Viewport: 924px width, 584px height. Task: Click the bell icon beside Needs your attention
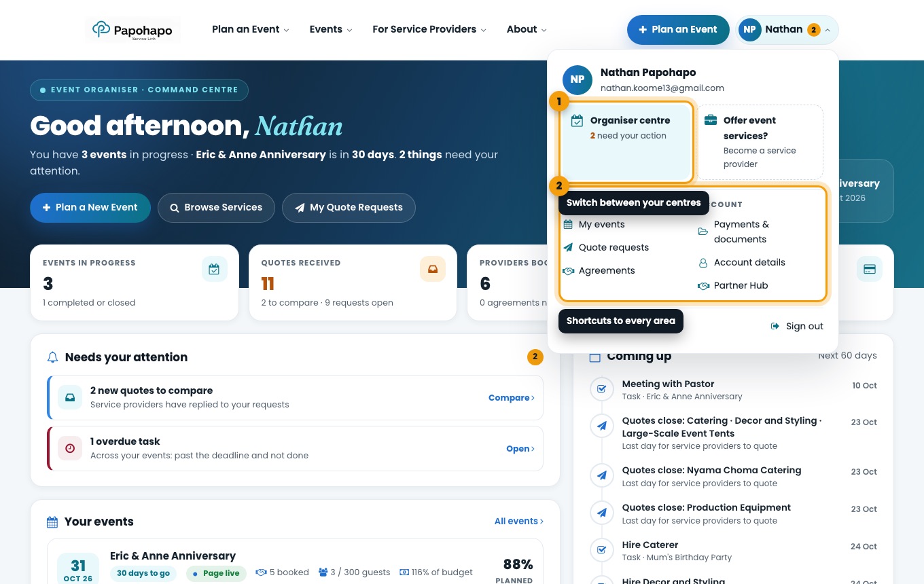pyautogui.click(x=52, y=357)
